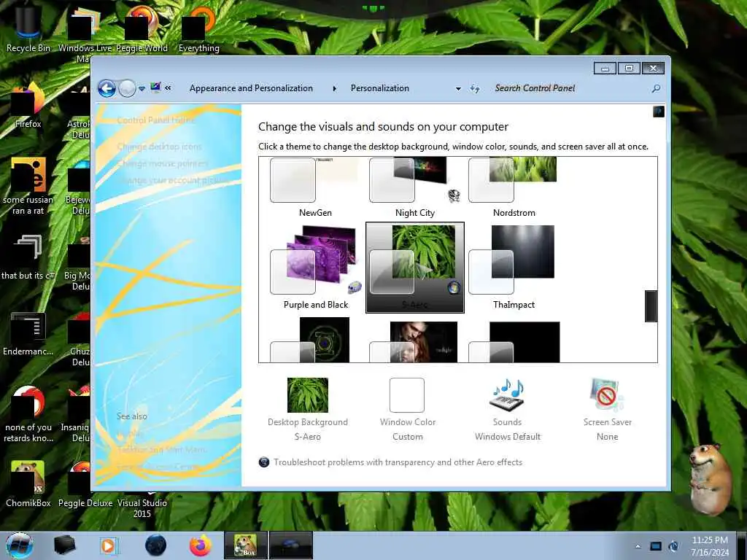747x560 pixels.
Task: Click the theme list scrollbar thumb
Action: (x=651, y=306)
